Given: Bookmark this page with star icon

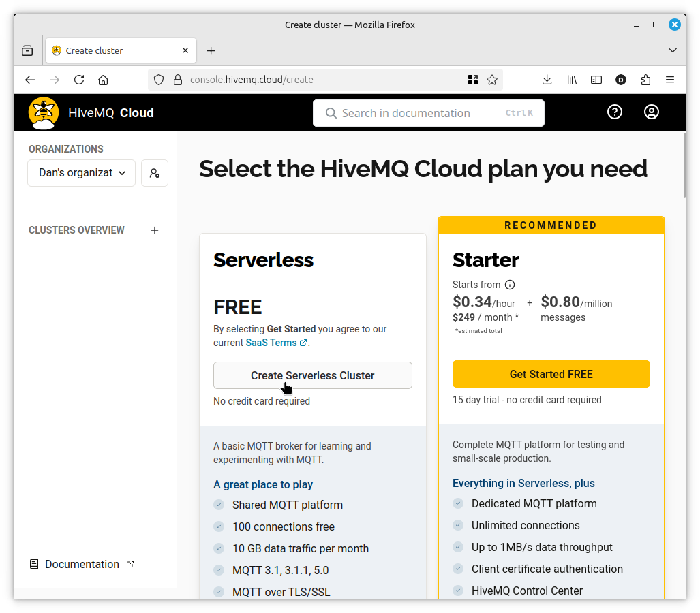Looking at the screenshot, I should (x=492, y=80).
